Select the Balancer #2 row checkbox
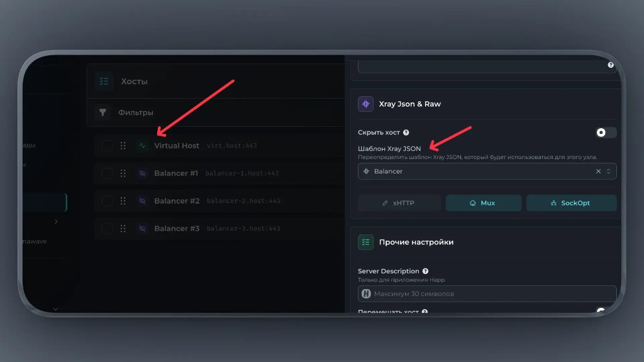The height and width of the screenshot is (362, 644). click(x=108, y=201)
